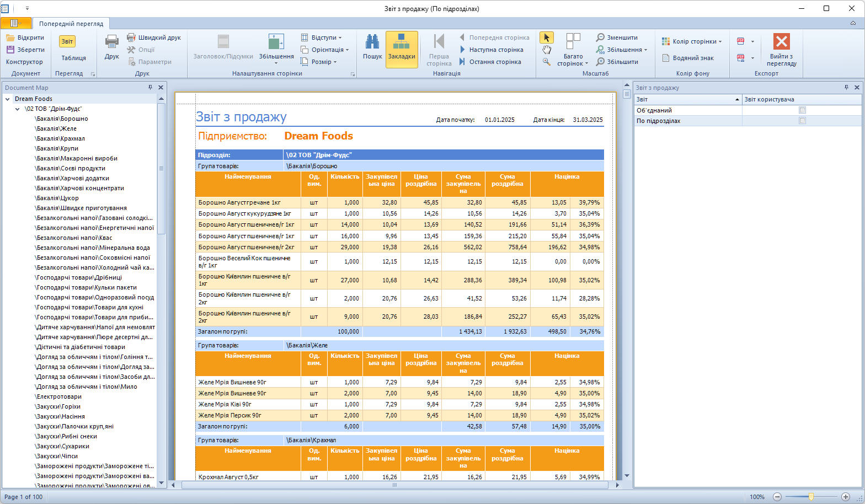Screen dimensions: 865x504
Task: Open Налаштування сторінки dialog launcher
Action: point(353,74)
